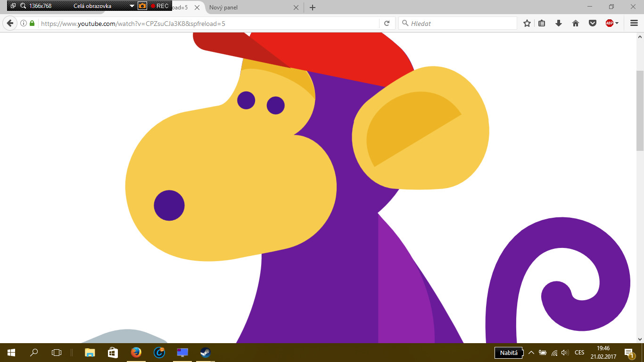
Task: Bookmark this page with the star icon
Action: coord(527,23)
